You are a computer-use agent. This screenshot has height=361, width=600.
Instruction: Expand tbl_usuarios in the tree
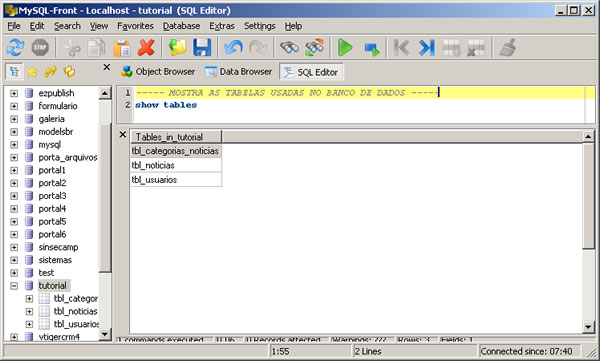(x=29, y=324)
